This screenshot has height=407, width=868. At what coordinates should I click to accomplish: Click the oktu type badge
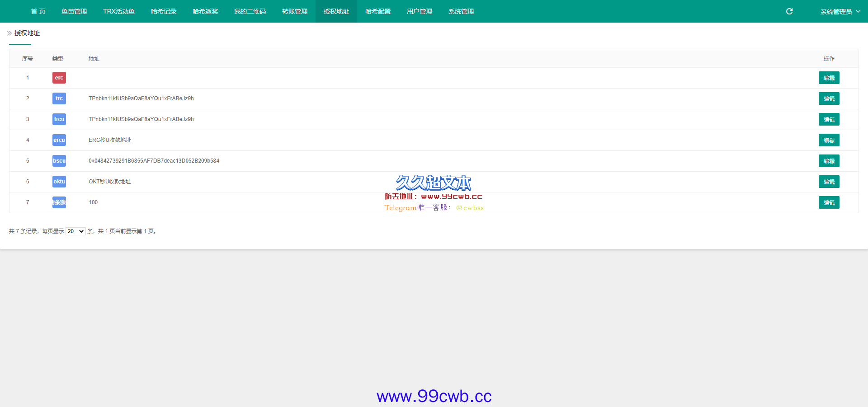point(59,182)
